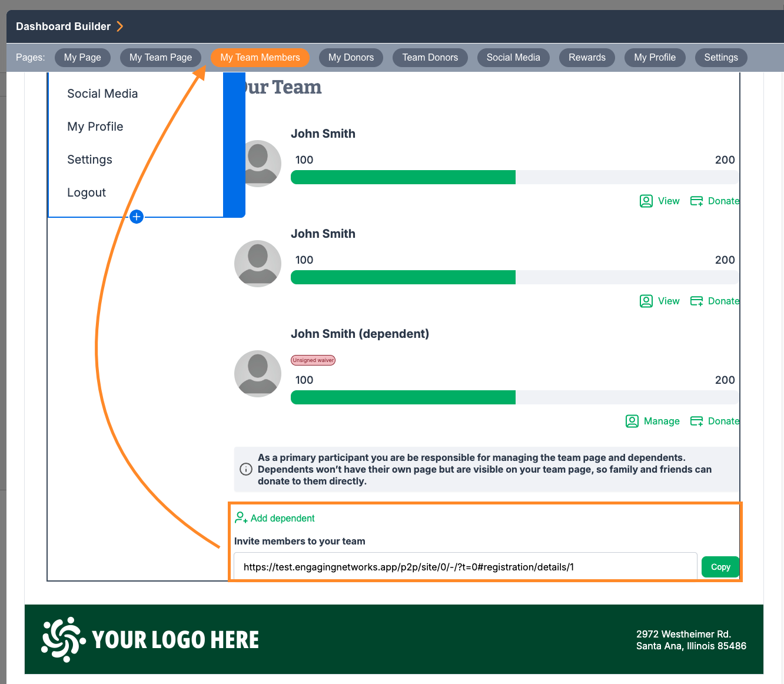784x684 pixels.
Task: Click the Add dependent link
Action: click(283, 518)
